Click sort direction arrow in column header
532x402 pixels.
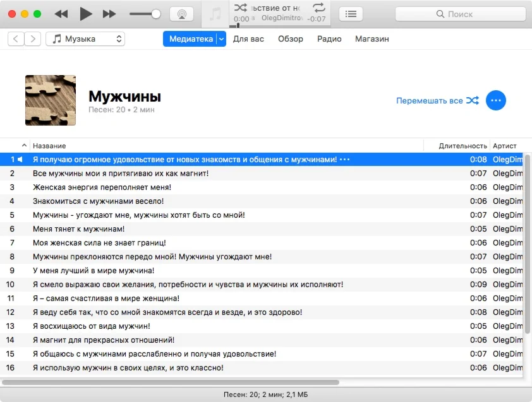click(25, 146)
